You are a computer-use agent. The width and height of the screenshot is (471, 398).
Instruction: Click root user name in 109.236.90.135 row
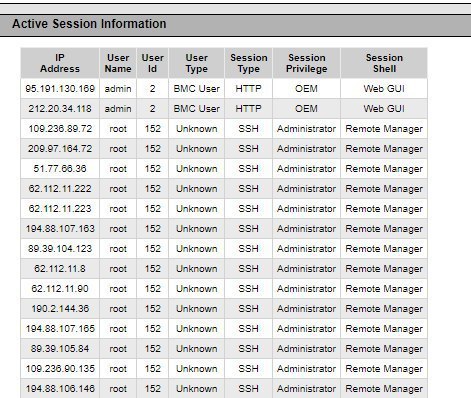coord(118,369)
